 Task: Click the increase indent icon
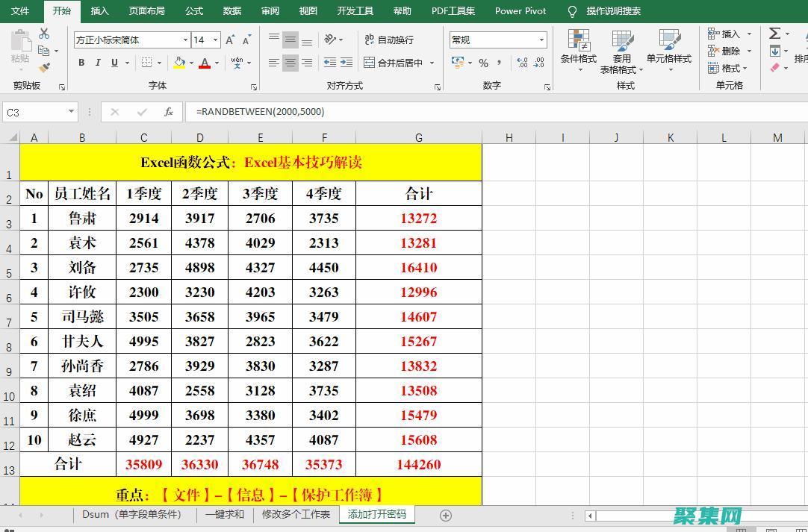[x=346, y=63]
